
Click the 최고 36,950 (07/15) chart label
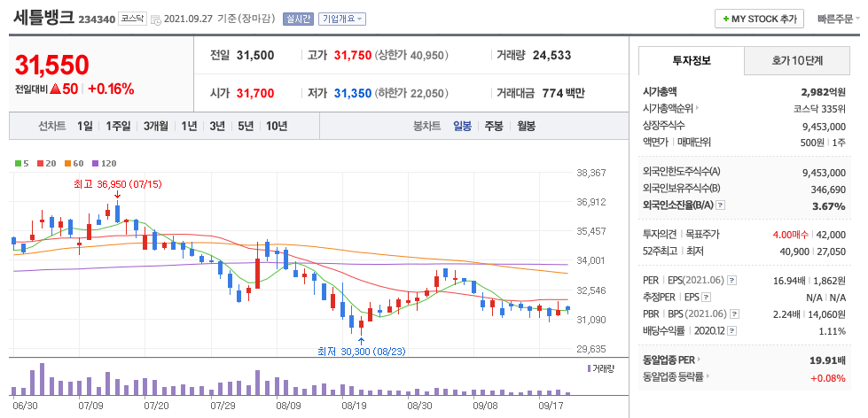coord(117,183)
